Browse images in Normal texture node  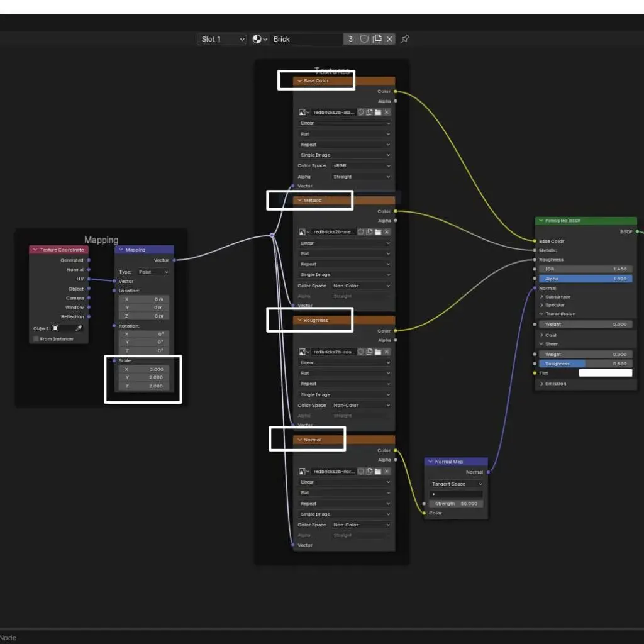304,472
